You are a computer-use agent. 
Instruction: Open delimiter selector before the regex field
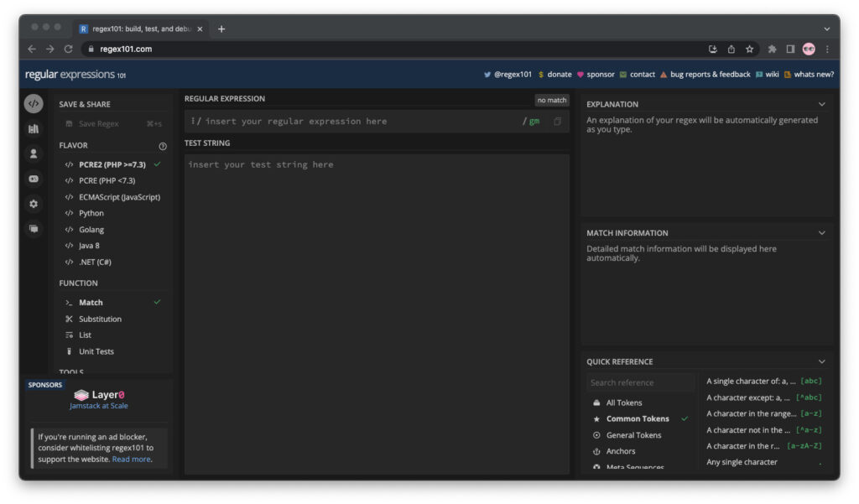(195, 121)
